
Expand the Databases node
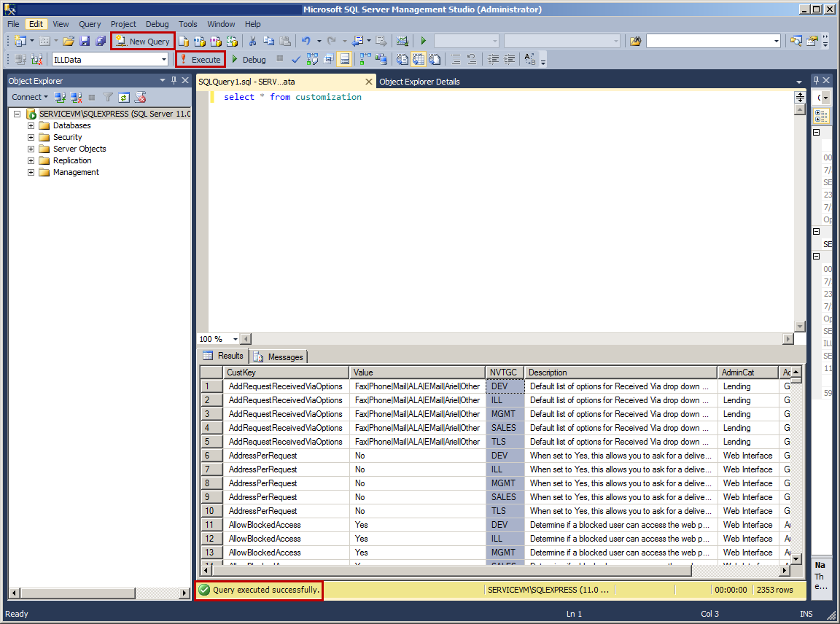pos(30,125)
